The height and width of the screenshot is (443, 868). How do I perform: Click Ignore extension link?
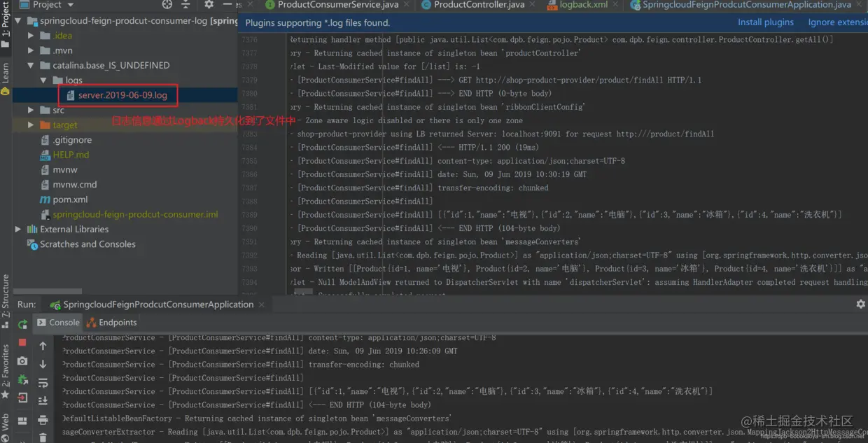click(x=838, y=22)
